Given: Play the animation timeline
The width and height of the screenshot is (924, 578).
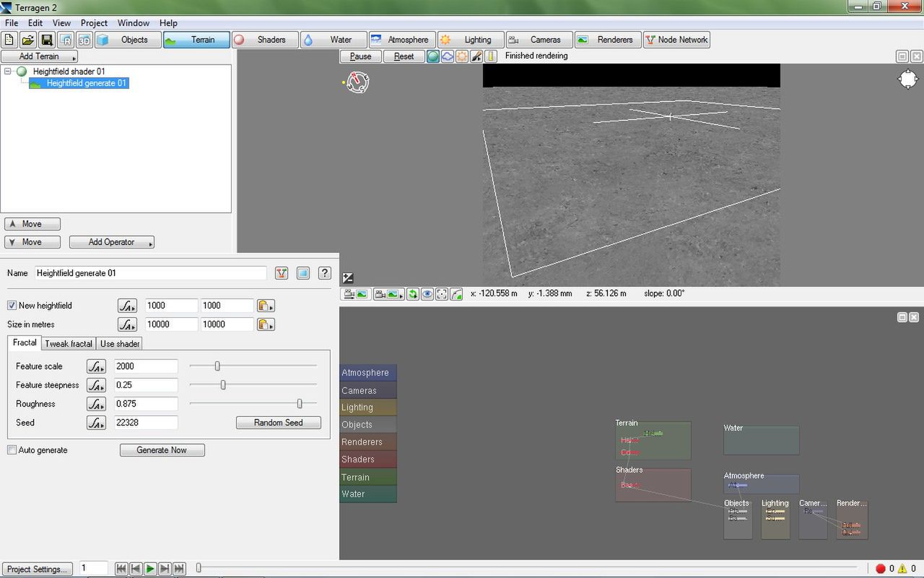Looking at the screenshot, I should pos(150,569).
